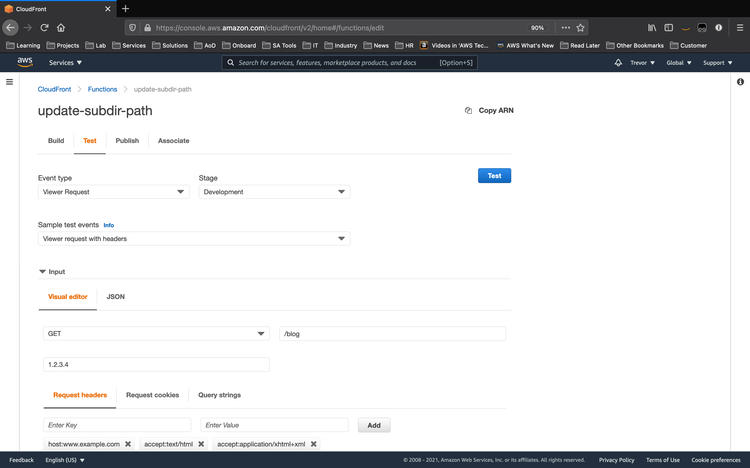This screenshot has width=750, height=468.
Task: Click the /blog URI input field
Action: [x=392, y=334]
